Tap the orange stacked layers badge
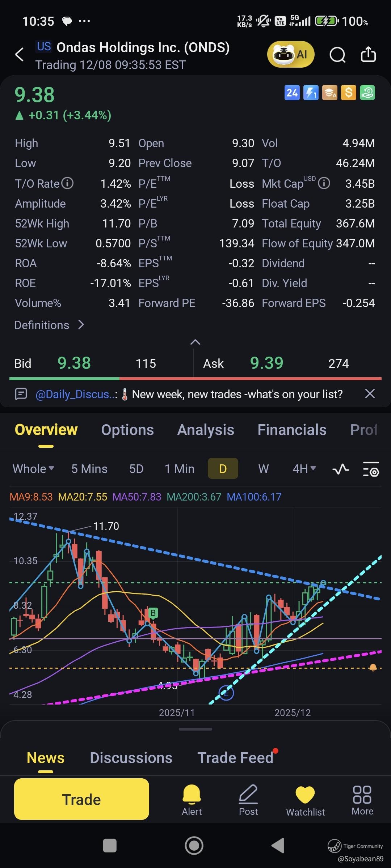 [x=330, y=93]
